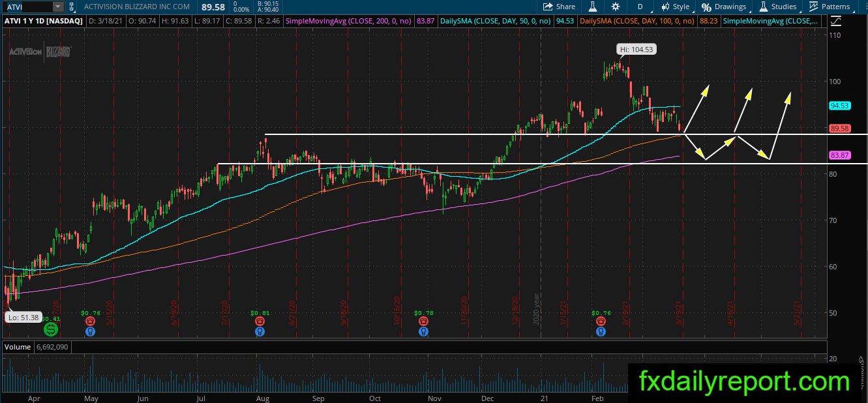
Task: Select the DailySMA 100 study label
Action: tap(638, 21)
